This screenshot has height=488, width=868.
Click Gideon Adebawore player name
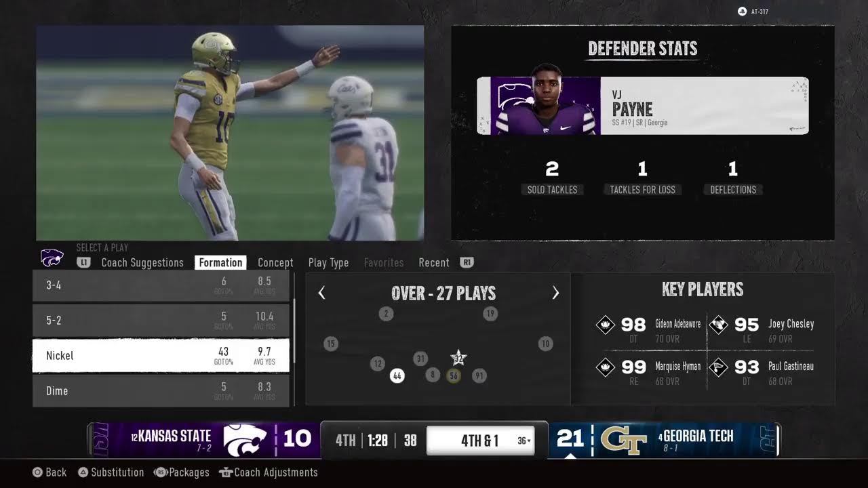click(677, 324)
